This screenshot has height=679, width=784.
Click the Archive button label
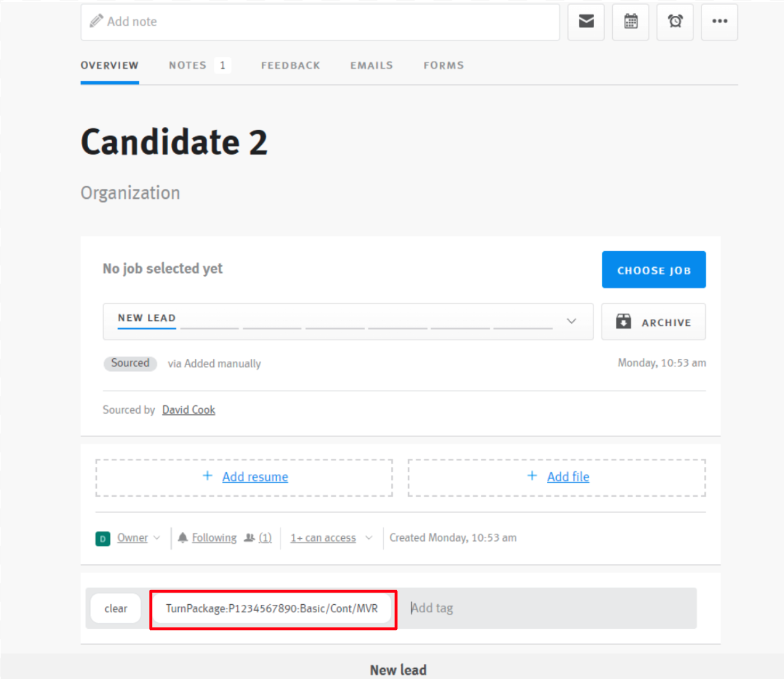(667, 323)
